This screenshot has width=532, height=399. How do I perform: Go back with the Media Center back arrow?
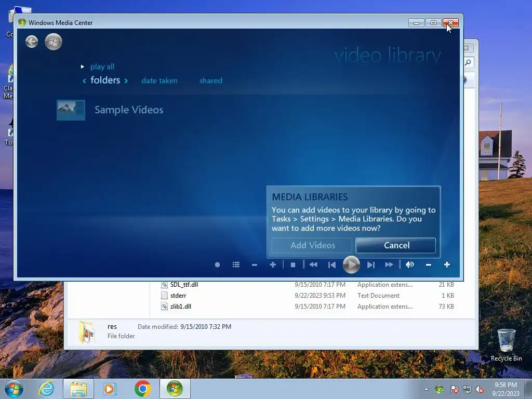point(32,42)
